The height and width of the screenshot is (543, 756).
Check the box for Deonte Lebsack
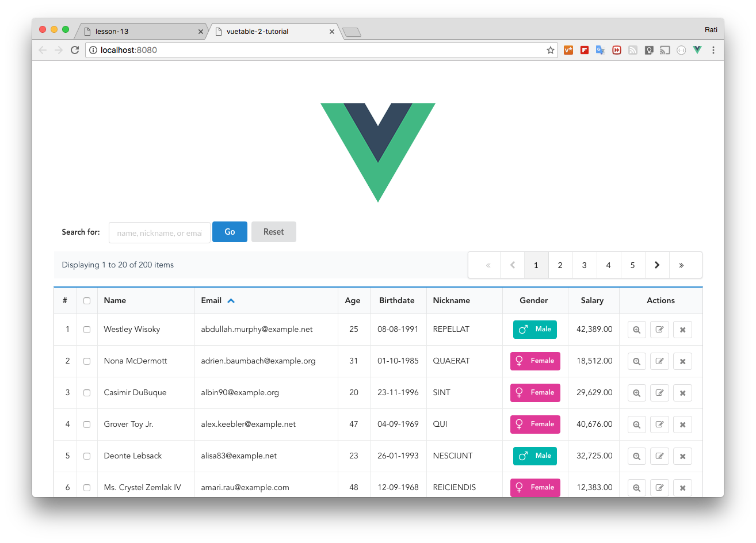[87, 456]
